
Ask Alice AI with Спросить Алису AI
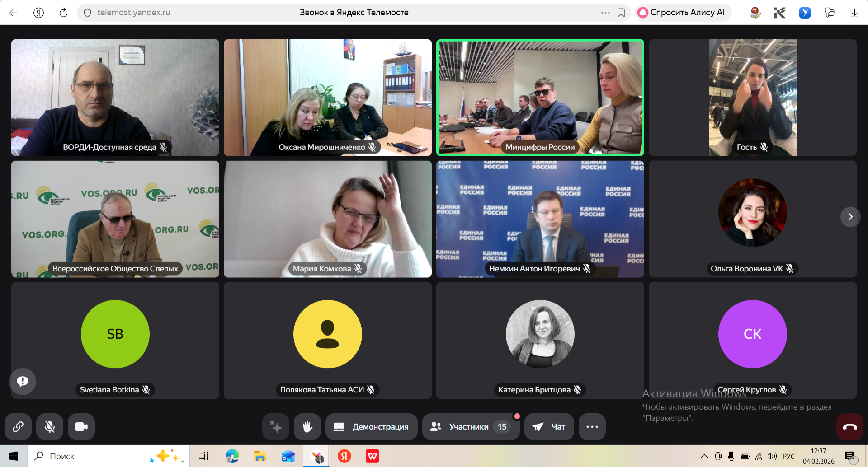point(683,13)
